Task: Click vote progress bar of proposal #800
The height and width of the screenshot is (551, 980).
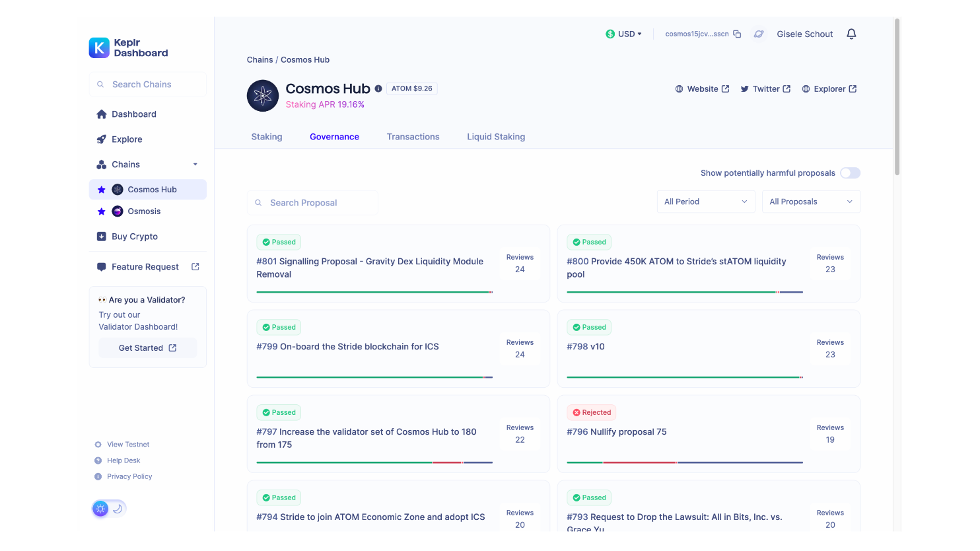Action: 685,292
